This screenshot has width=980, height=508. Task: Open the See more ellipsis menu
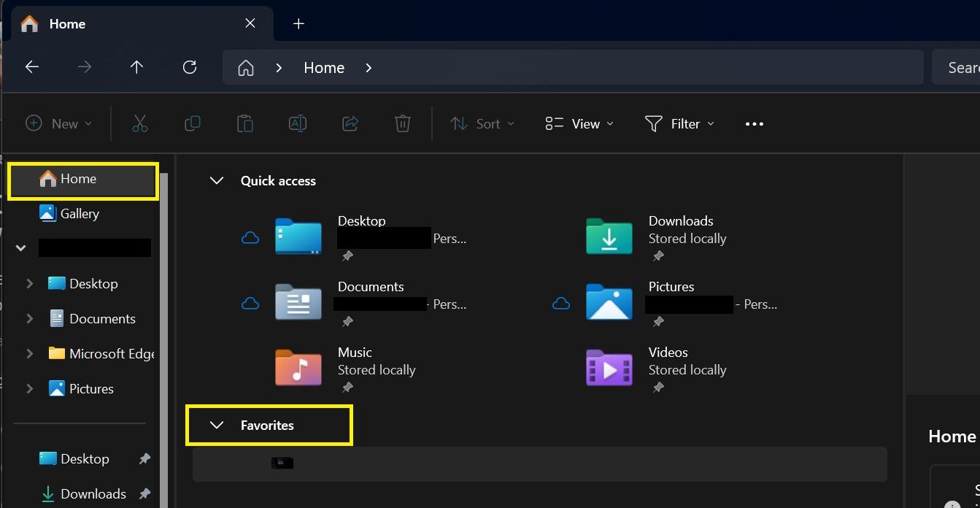pos(754,123)
